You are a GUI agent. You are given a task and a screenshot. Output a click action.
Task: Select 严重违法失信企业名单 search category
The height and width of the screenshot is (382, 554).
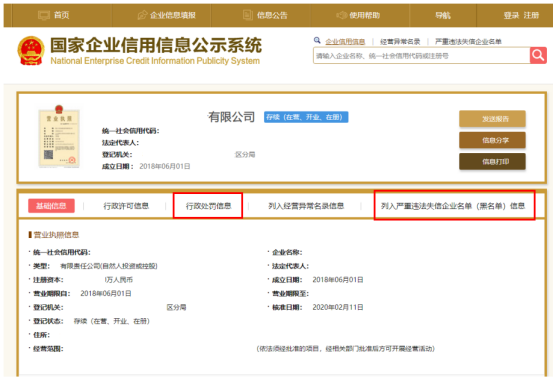point(468,42)
